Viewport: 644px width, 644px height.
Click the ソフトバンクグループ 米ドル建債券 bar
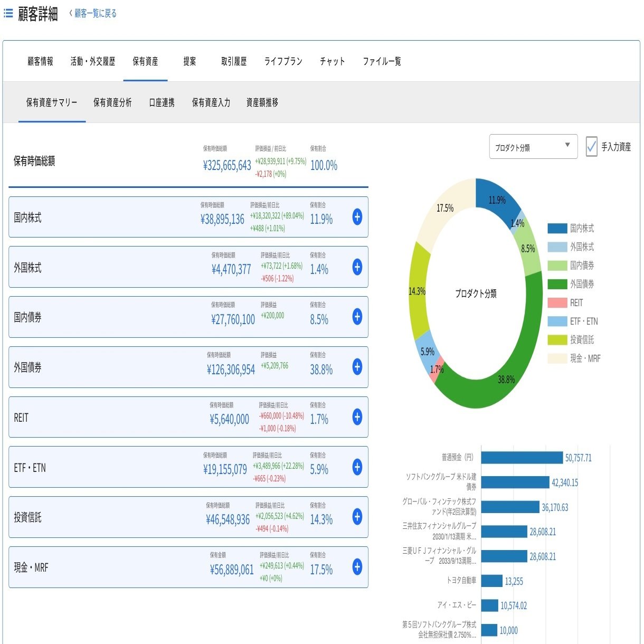coord(515,482)
